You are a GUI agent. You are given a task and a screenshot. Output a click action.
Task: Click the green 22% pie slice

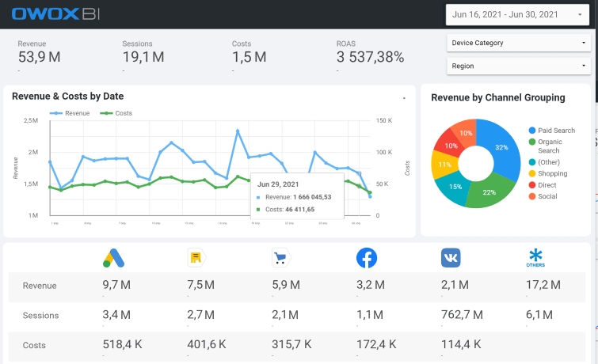489,190
